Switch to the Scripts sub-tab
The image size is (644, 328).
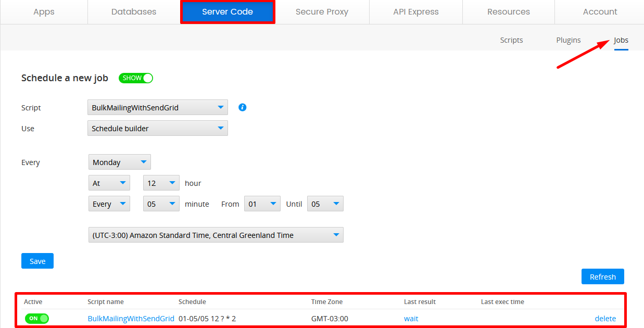click(511, 40)
